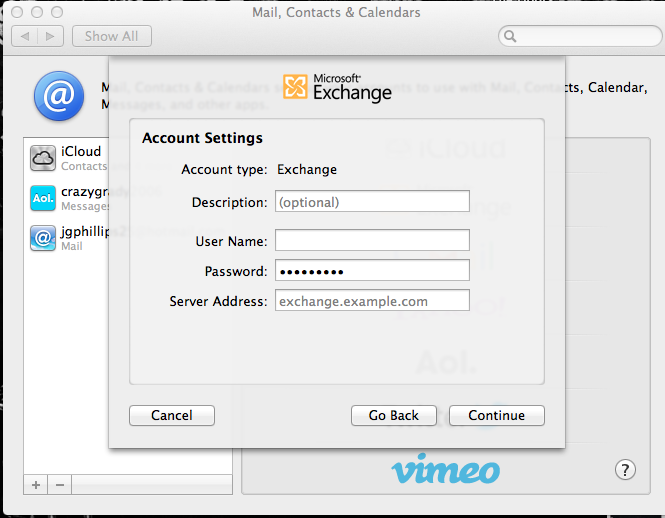The image size is (665, 518).
Task: Open the help question mark button
Action: point(625,470)
